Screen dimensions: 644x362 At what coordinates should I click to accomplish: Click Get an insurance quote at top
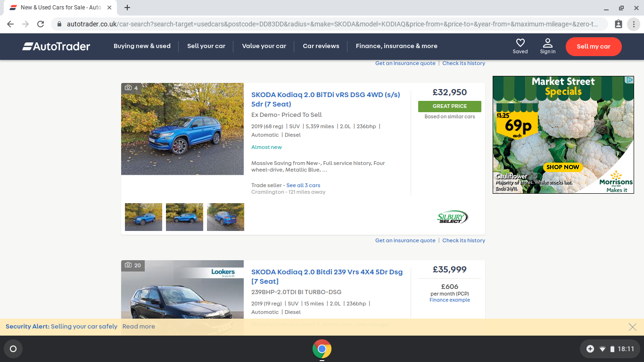point(405,63)
